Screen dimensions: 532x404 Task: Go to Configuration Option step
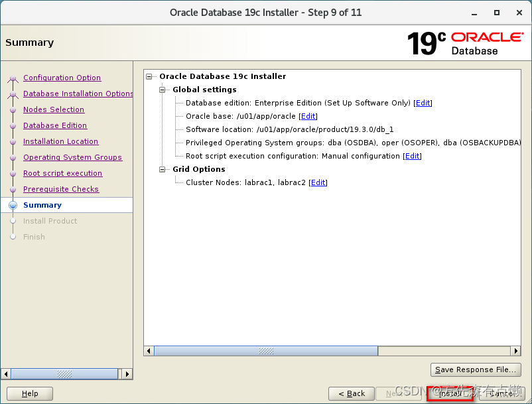click(x=62, y=78)
